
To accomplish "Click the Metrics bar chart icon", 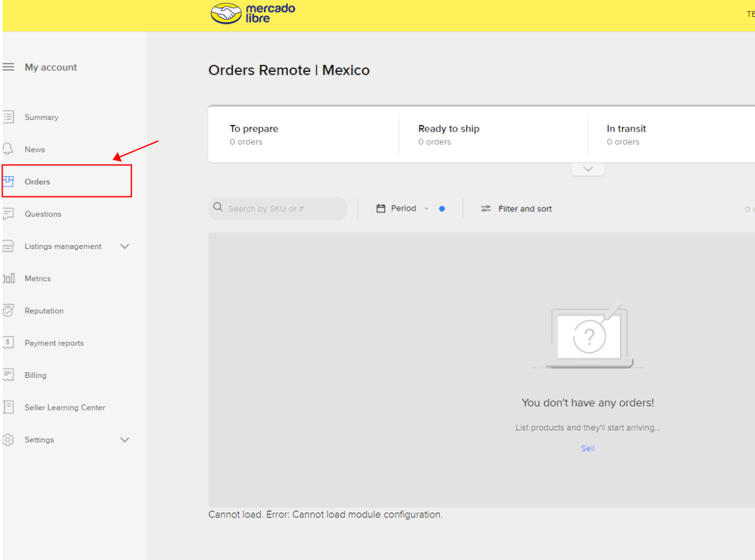I will pyautogui.click(x=8, y=279).
